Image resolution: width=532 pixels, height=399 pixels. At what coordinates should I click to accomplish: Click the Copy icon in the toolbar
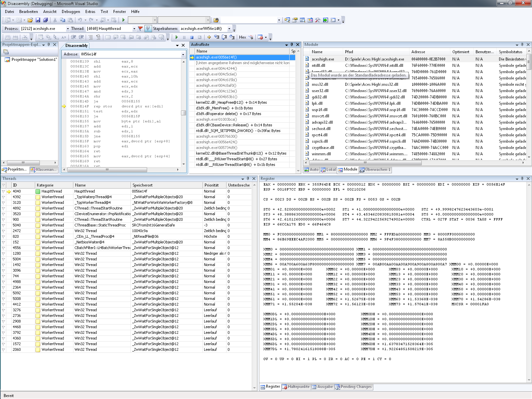pyautogui.click(x=62, y=20)
